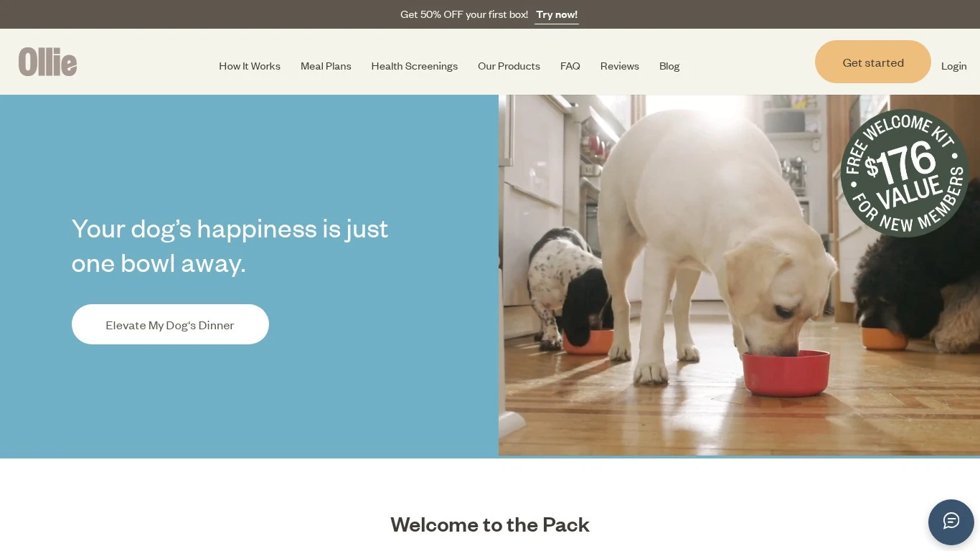980x551 pixels.
Task: Open the FAQ page
Action: (x=570, y=66)
